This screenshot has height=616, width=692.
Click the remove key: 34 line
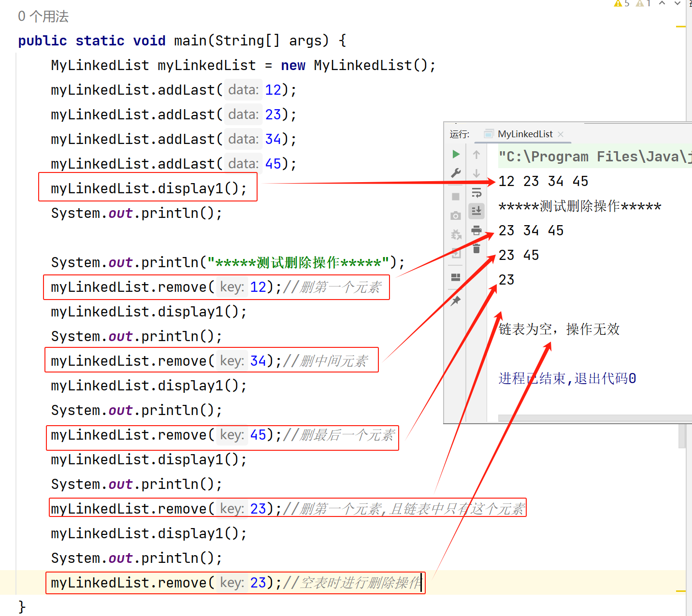209,361
